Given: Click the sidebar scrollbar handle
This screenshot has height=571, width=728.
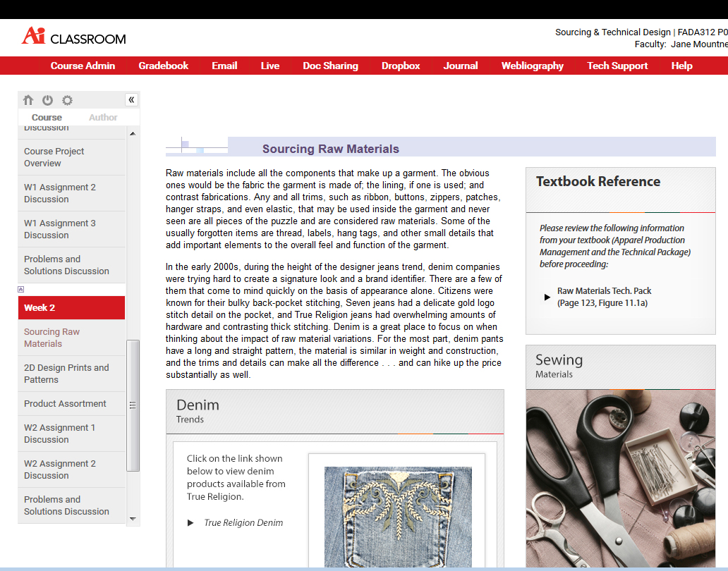Looking at the screenshot, I should [133, 405].
